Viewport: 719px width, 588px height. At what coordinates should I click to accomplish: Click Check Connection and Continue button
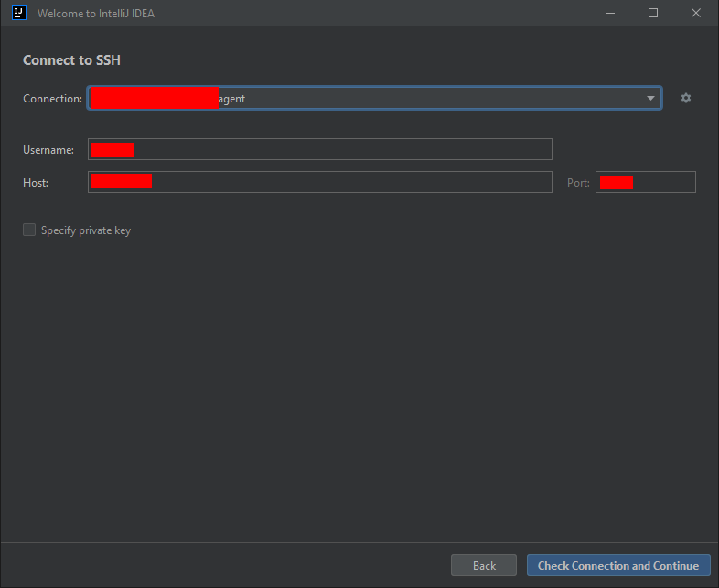618,565
